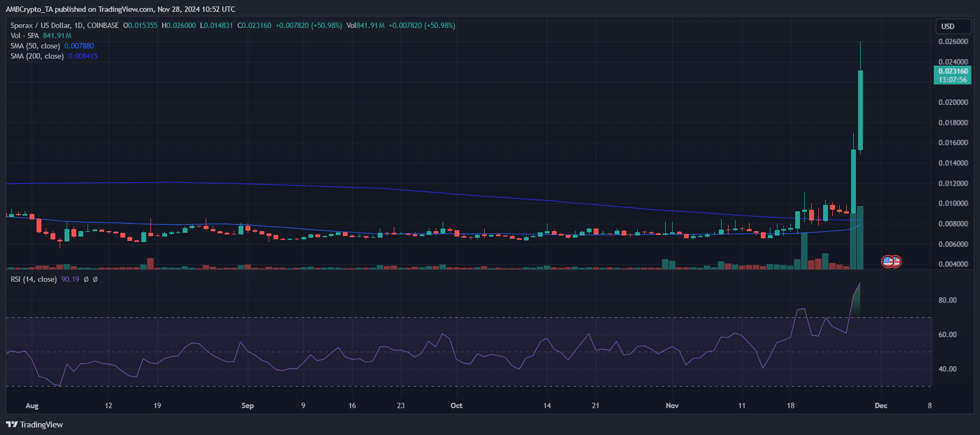Screen dimensions: 980x435
Task: Click the Vol841.91M value in top legend row
Action: point(365,25)
